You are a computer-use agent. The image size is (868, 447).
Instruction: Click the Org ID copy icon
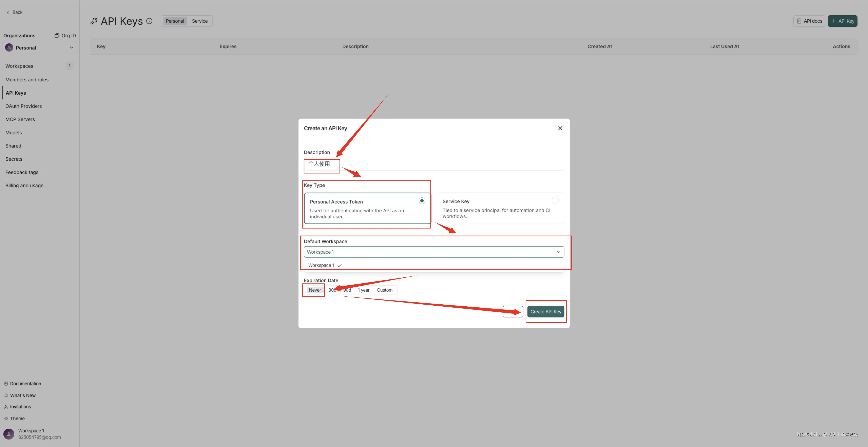(x=57, y=36)
